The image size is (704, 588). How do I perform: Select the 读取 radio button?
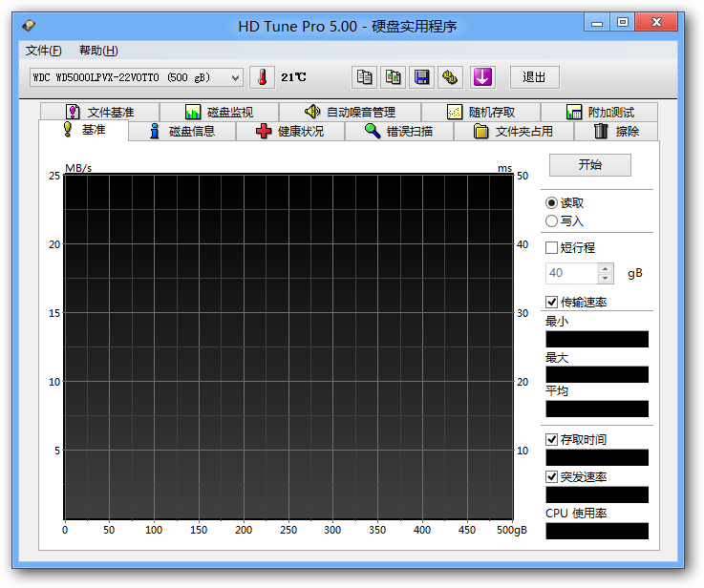pos(552,203)
